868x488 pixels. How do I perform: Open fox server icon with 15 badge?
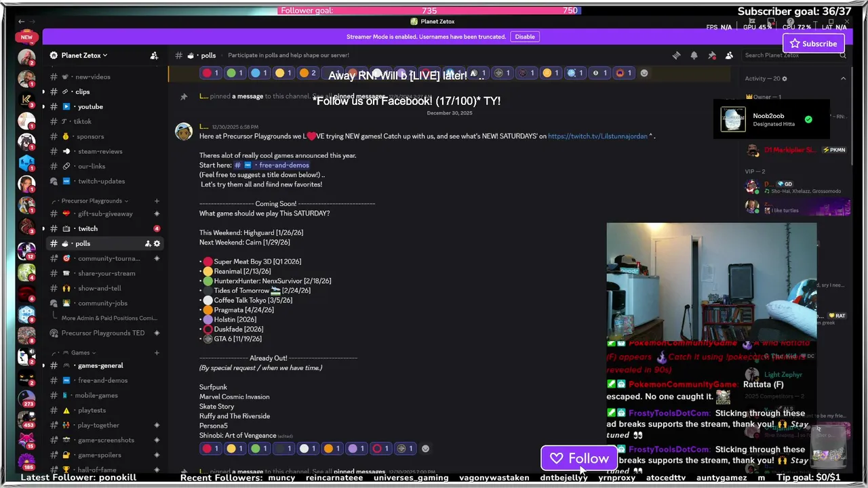(x=26, y=441)
